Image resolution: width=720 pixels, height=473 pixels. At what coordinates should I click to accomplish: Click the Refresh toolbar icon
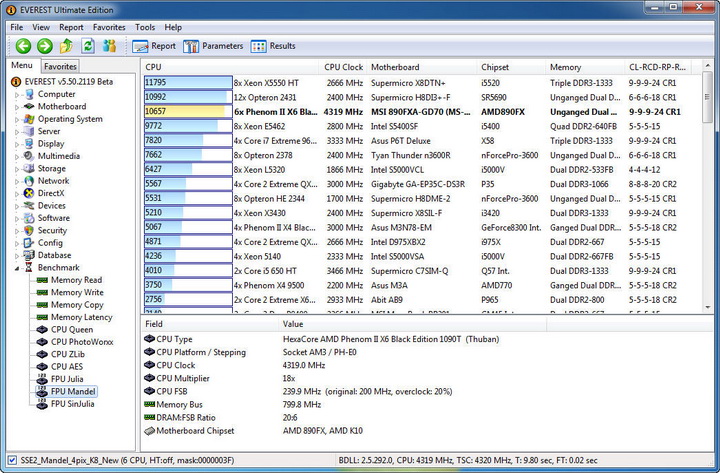click(88, 46)
